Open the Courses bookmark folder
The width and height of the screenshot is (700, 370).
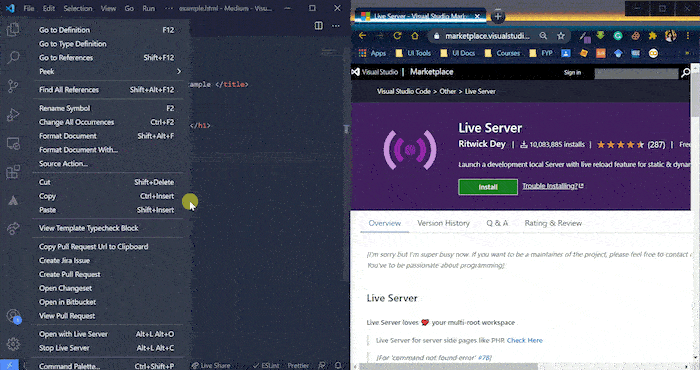502,53
